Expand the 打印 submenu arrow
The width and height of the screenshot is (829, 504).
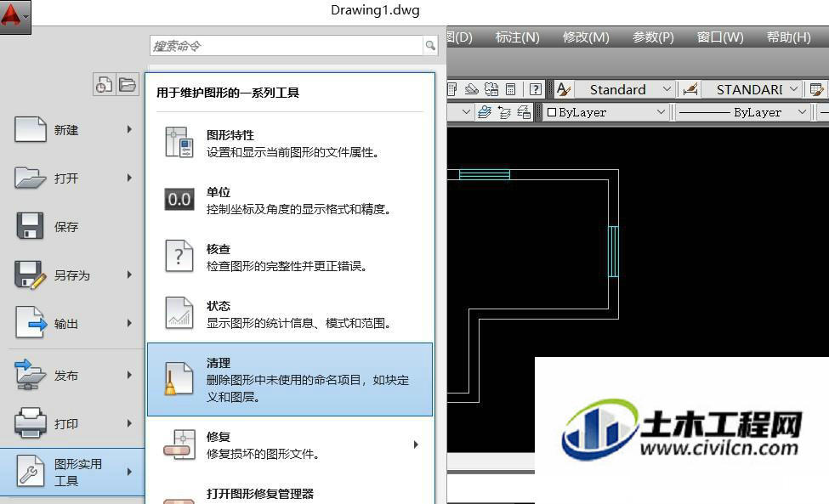[129, 424]
